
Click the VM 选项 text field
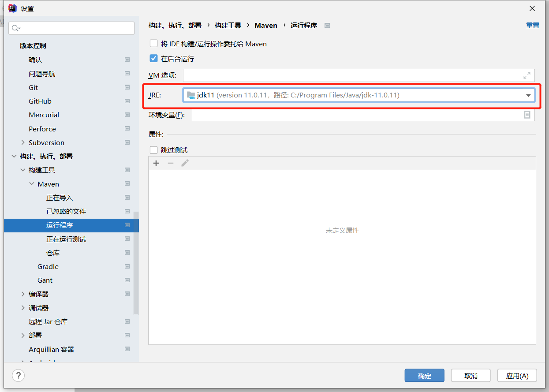coord(359,75)
